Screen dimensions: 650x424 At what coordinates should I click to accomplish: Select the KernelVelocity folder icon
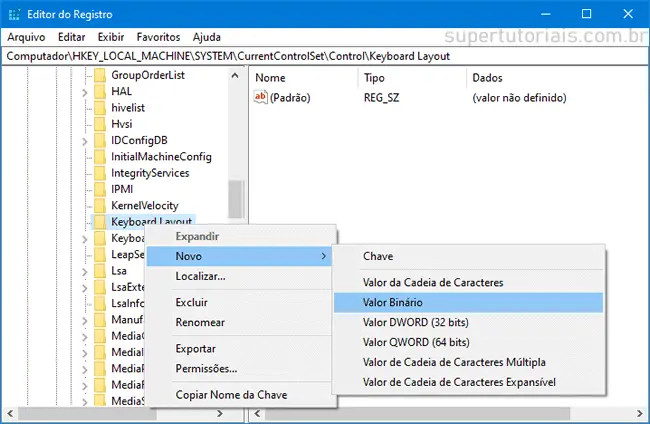pyautogui.click(x=100, y=205)
